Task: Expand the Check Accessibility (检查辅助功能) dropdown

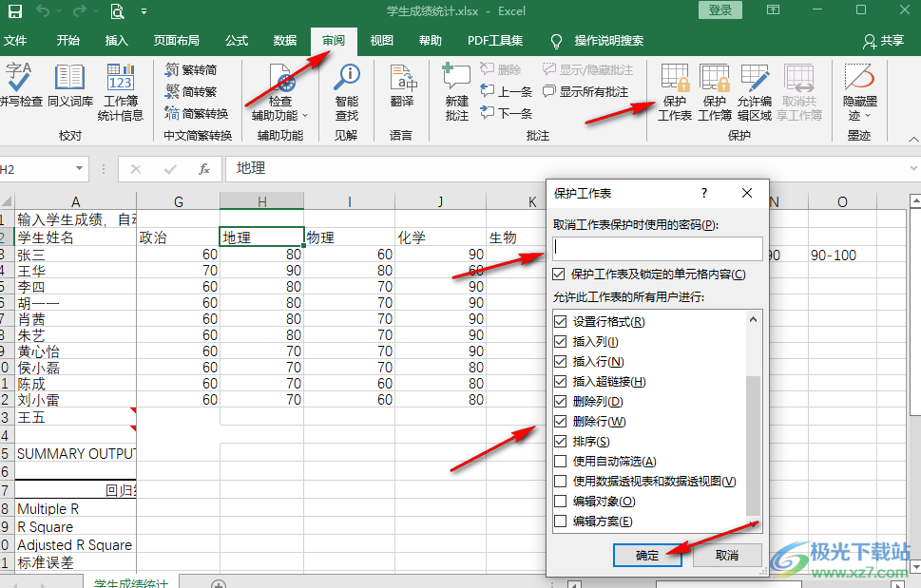Action: coord(305,116)
